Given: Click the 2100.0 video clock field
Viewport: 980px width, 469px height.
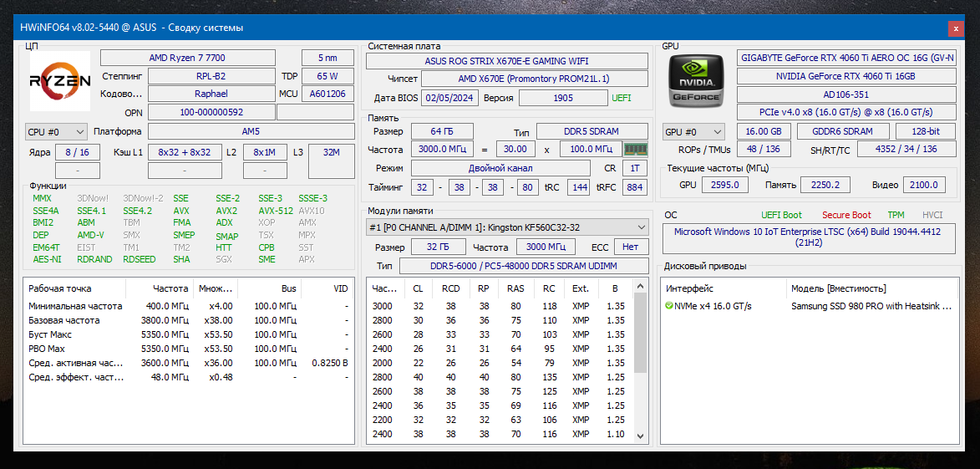Looking at the screenshot, I should [923, 185].
